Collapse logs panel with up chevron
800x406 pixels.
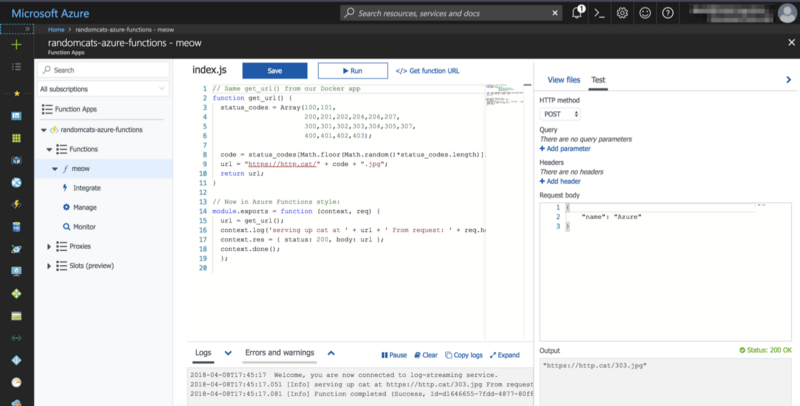click(x=331, y=353)
